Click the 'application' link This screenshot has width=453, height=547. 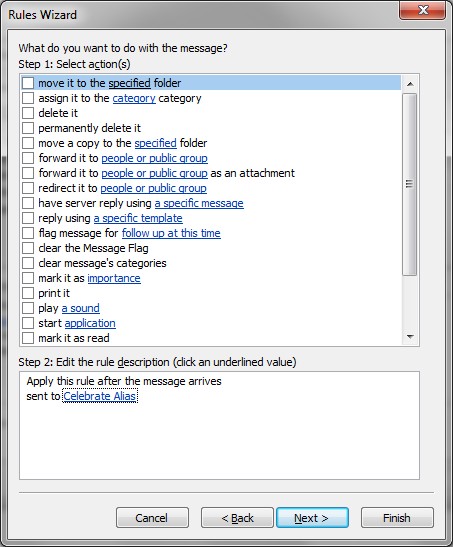[90, 323]
